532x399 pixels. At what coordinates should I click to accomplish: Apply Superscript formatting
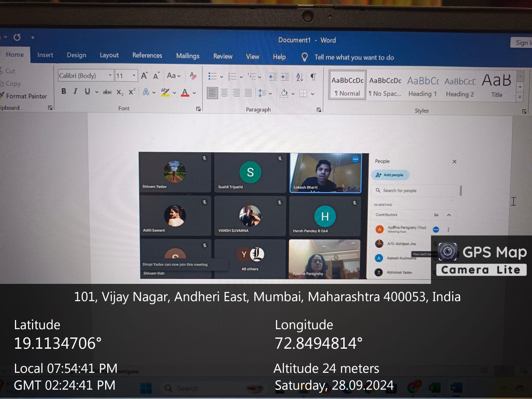[x=132, y=92]
